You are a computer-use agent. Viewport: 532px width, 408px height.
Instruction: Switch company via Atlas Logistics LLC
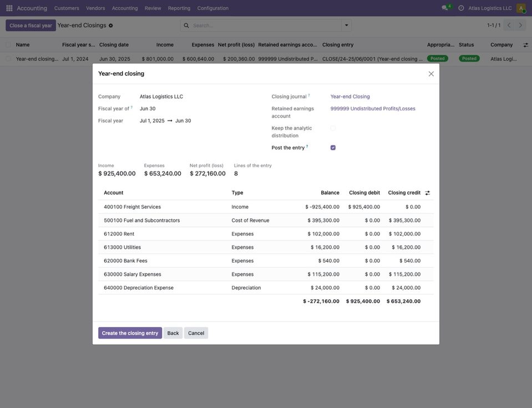[x=490, y=8]
